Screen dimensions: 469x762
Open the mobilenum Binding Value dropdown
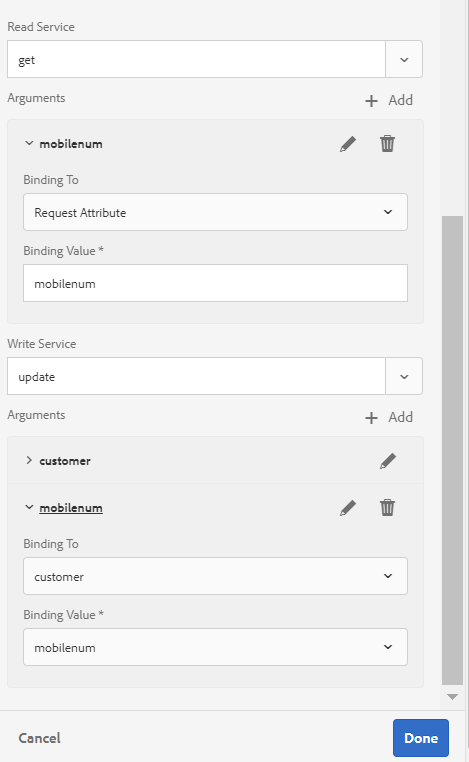coord(215,647)
